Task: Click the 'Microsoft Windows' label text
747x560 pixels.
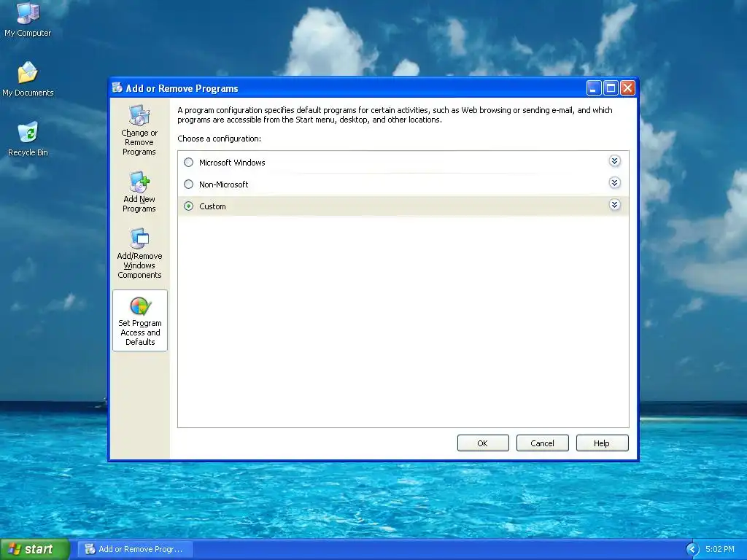Action: pyautogui.click(x=232, y=163)
